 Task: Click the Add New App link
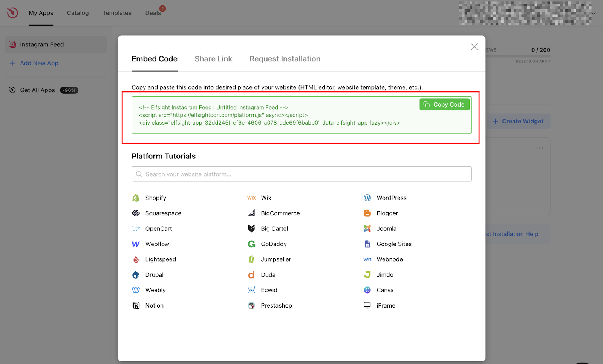(x=34, y=63)
